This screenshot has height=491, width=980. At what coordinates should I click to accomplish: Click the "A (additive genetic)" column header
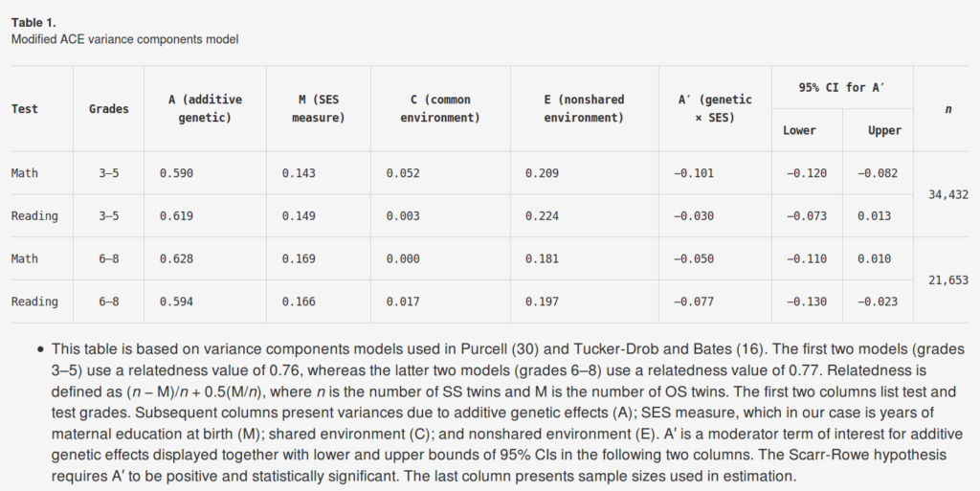click(205, 108)
